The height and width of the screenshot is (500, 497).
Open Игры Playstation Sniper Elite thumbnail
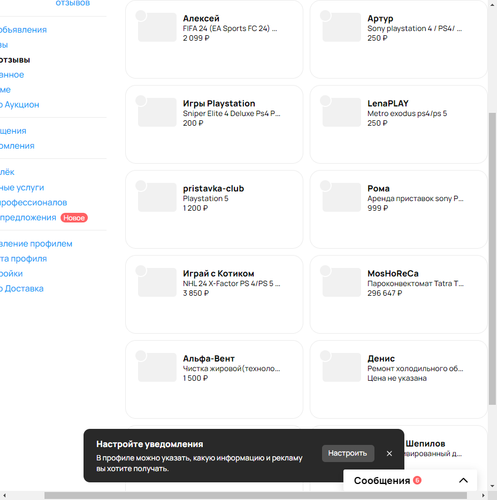(x=157, y=112)
